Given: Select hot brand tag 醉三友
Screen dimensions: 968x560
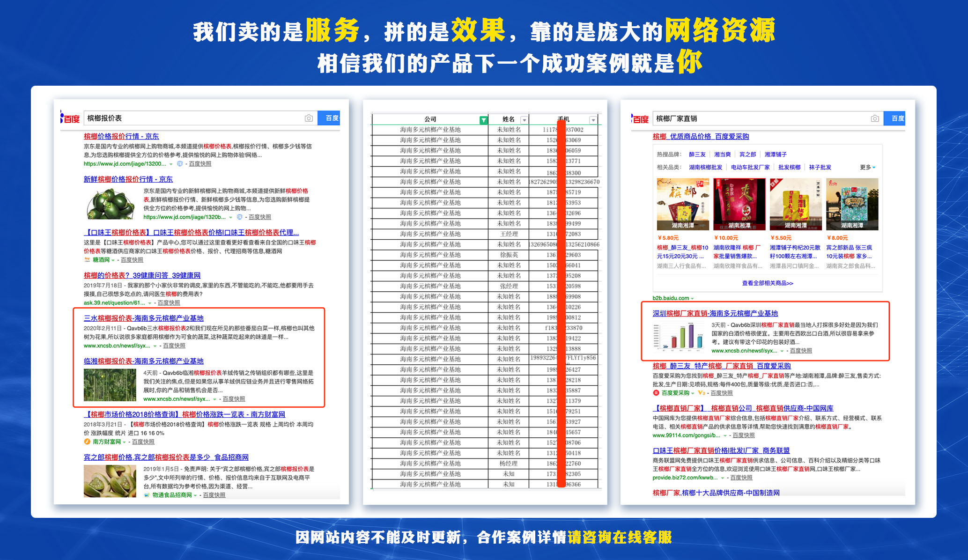Looking at the screenshot, I should pos(697,155).
